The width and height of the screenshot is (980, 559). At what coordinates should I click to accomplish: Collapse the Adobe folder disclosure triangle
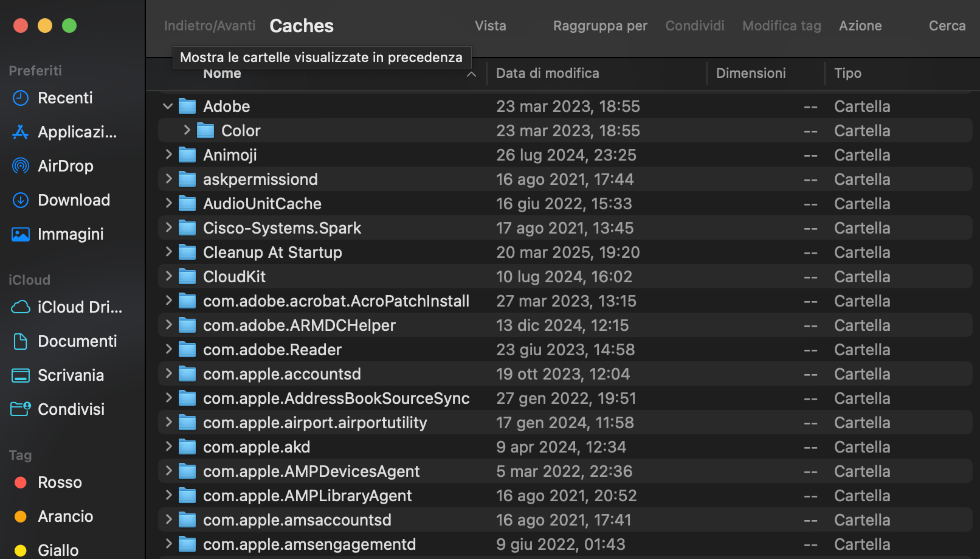click(x=168, y=106)
